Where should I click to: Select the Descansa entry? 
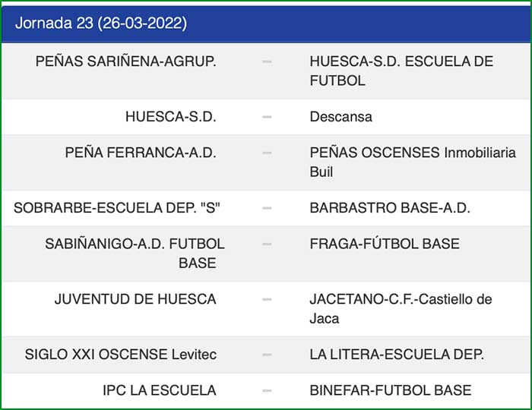(341, 117)
